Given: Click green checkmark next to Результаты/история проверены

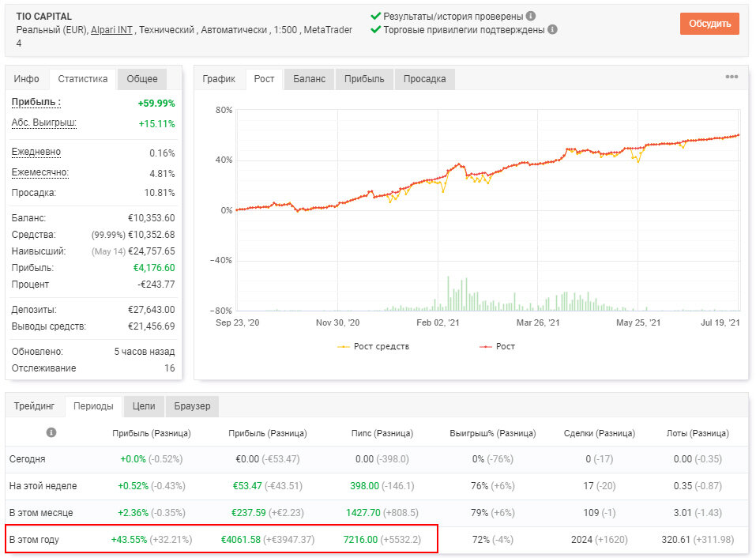Looking at the screenshot, I should tap(375, 16).
